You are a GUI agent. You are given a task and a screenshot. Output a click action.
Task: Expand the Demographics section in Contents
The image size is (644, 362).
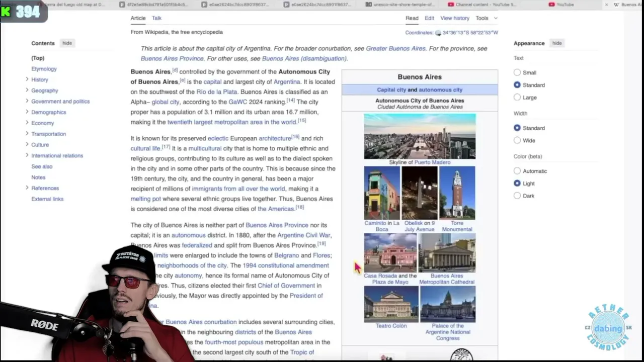(x=27, y=112)
